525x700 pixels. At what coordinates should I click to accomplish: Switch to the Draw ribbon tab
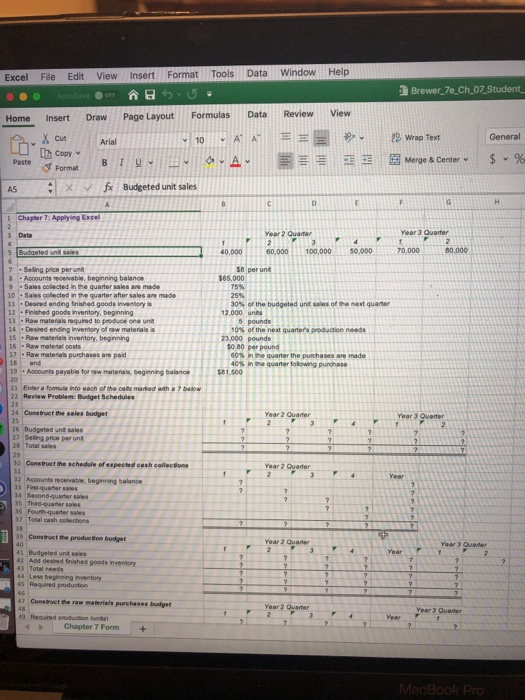96,117
